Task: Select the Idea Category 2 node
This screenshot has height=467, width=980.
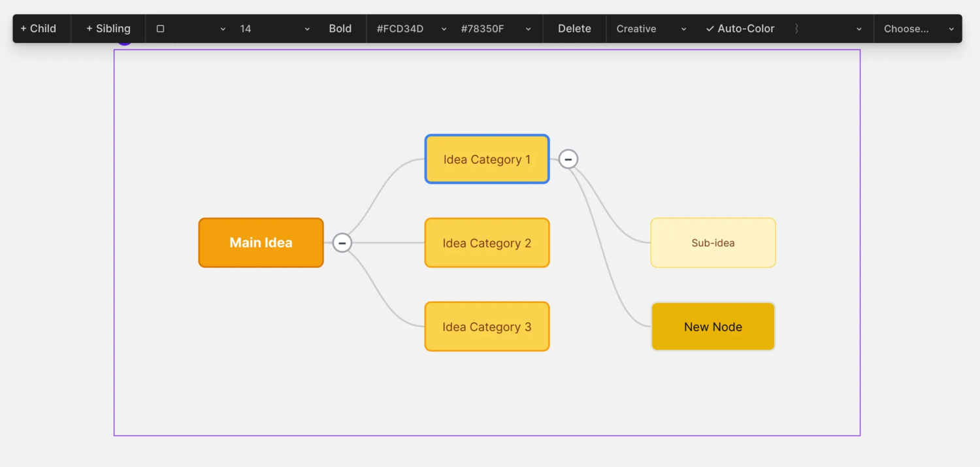Action: 487,243
